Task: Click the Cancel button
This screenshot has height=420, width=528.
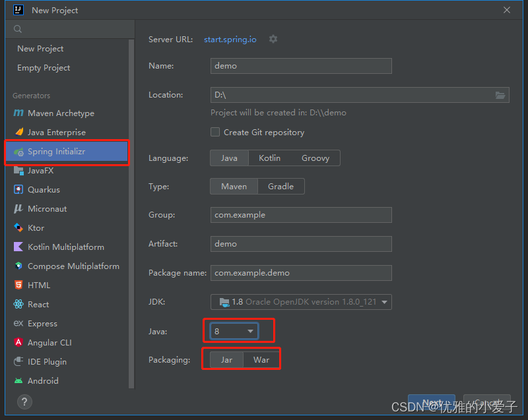Action: pos(487,402)
